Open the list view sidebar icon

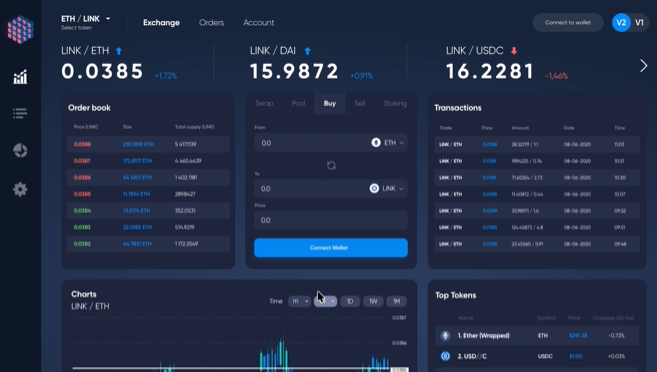click(x=20, y=113)
